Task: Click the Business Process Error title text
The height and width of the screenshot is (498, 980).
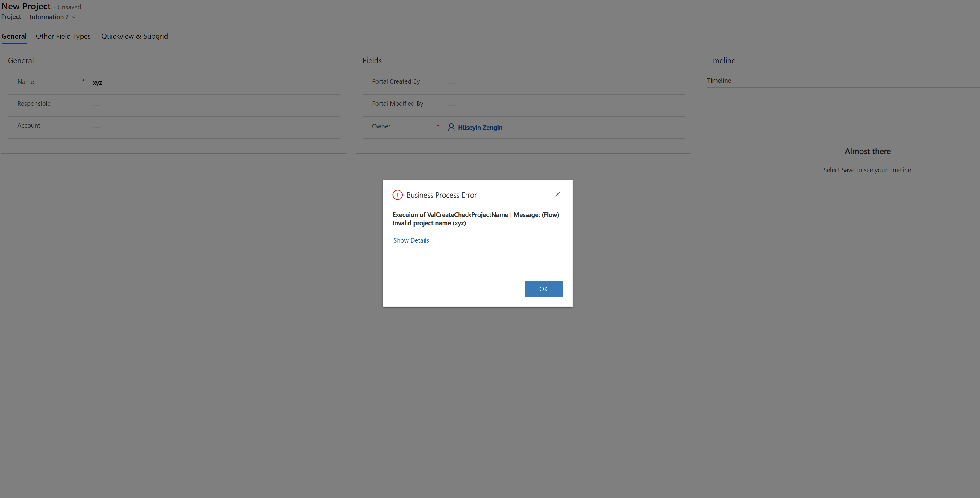Action: tap(441, 195)
